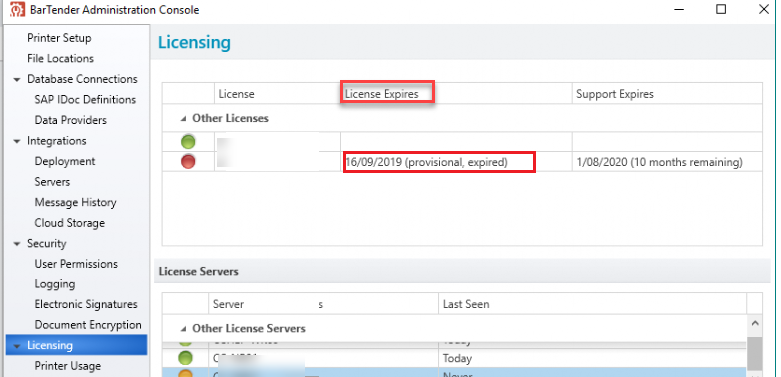Click the green status icon beside Today server
This screenshot has height=377, width=781.
[x=185, y=358]
